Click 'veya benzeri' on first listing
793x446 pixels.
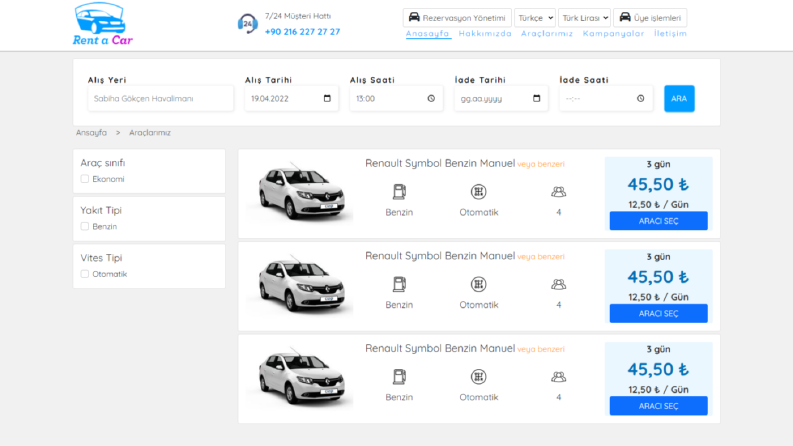point(541,164)
